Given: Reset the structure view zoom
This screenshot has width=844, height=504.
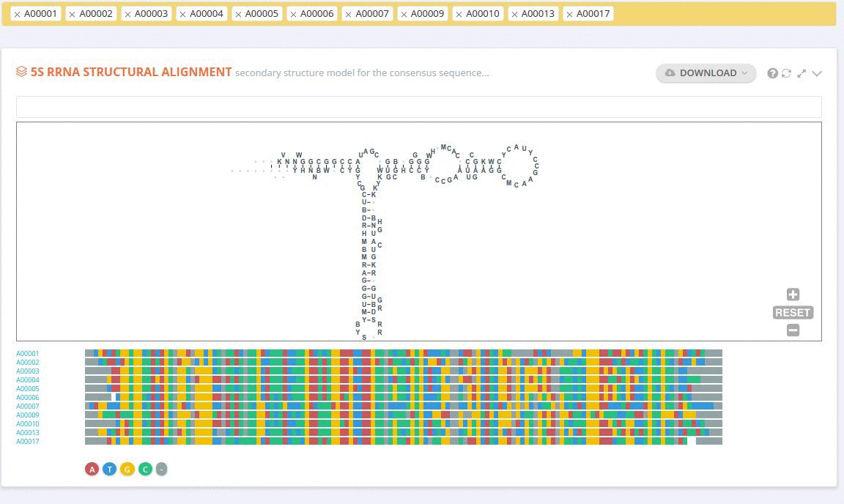Looking at the screenshot, I should tap(793, 313).
